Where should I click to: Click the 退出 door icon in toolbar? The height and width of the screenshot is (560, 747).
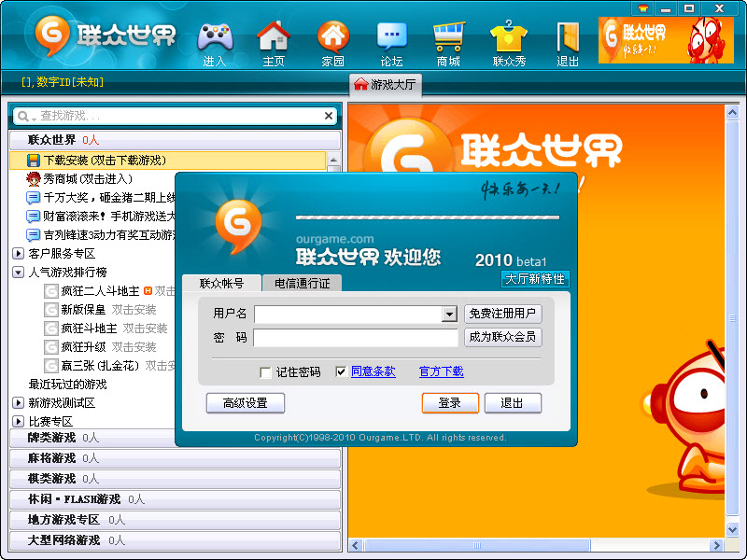click(568, 36)
